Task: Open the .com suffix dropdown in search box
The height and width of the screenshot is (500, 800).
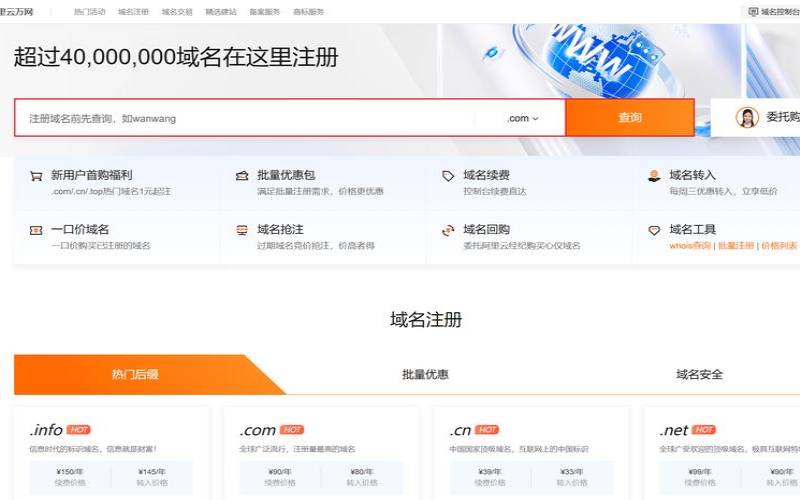Action: click(x=523, y=118)
